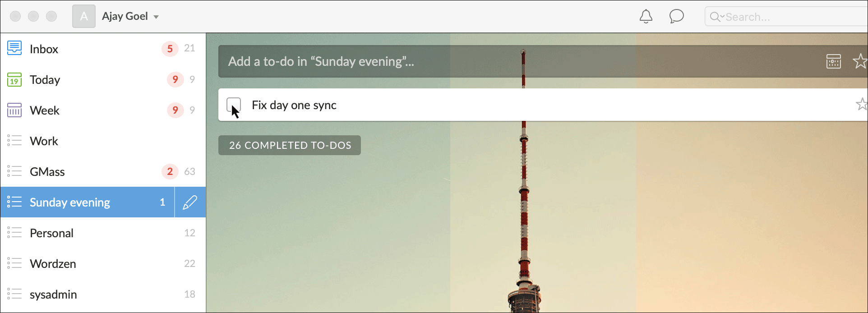Click the due date calendar icon
The width and height of the screenshot is (868, 313).
coord(833,61)
